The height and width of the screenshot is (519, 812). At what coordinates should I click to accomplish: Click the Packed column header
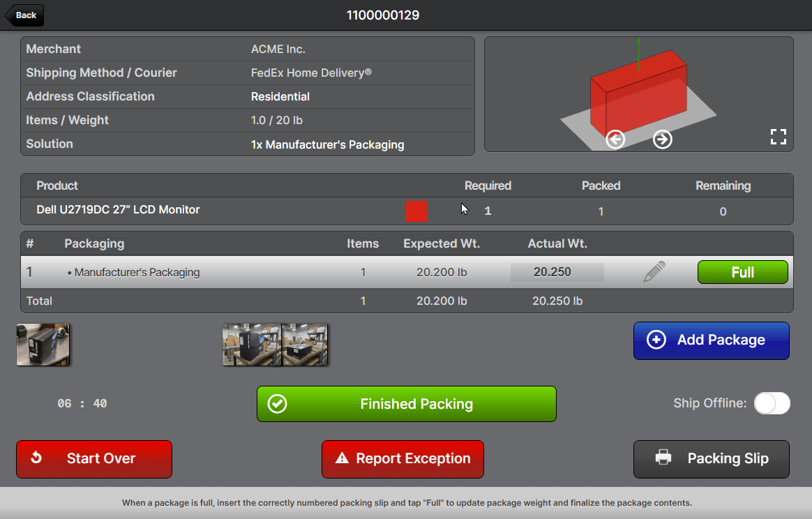pos(601,186)
